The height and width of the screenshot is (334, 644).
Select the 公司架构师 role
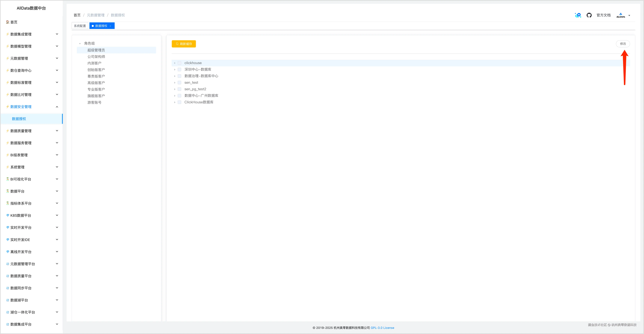tap(117, 57)
